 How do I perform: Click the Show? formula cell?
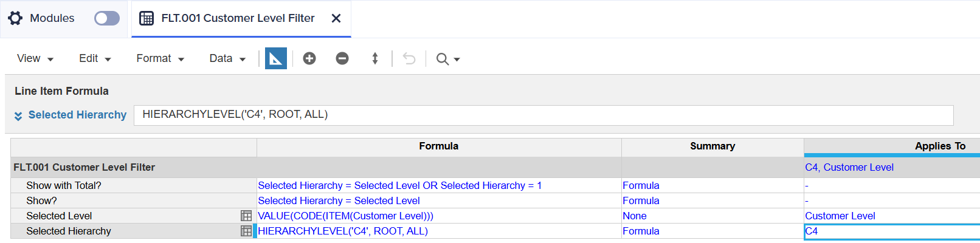coord(439,200)
